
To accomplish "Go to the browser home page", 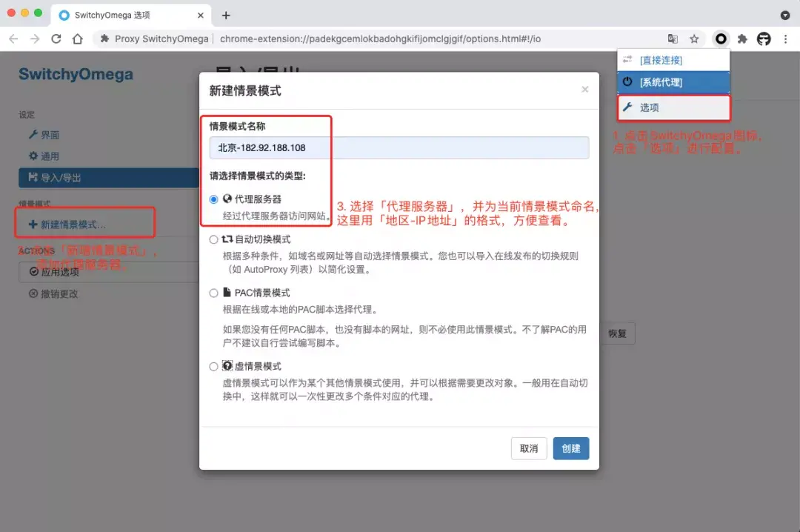I will [78, 39].
